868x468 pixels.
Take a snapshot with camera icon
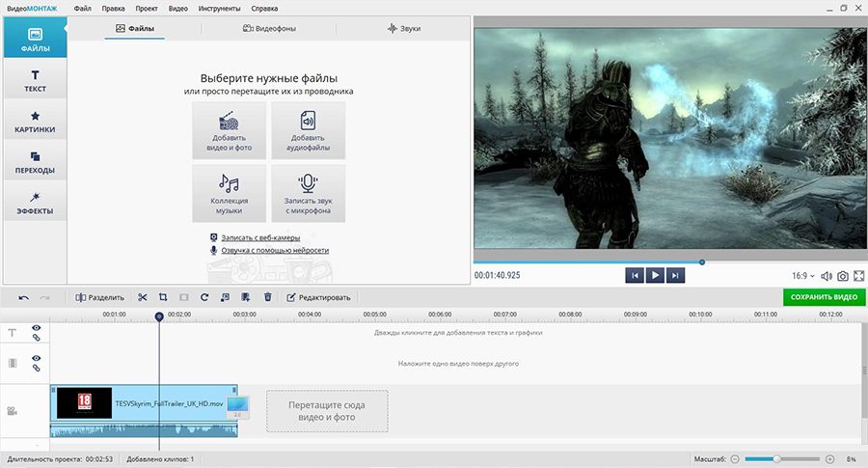(843, 276)
